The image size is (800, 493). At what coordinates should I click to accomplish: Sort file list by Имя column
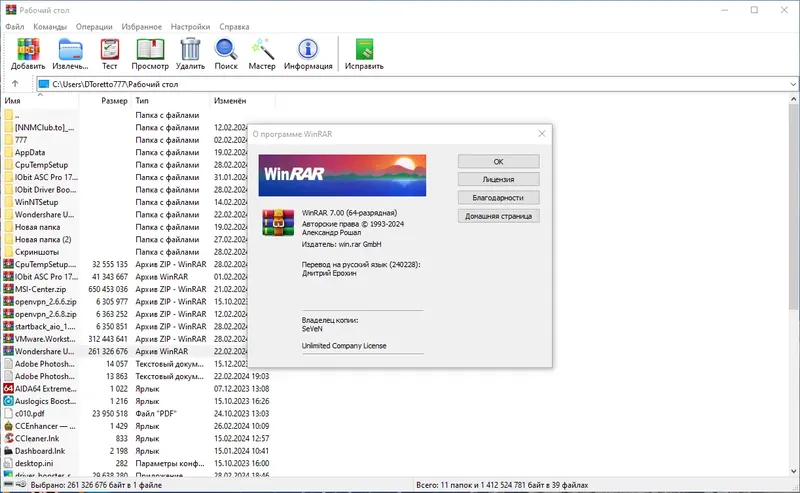[41, 101]
